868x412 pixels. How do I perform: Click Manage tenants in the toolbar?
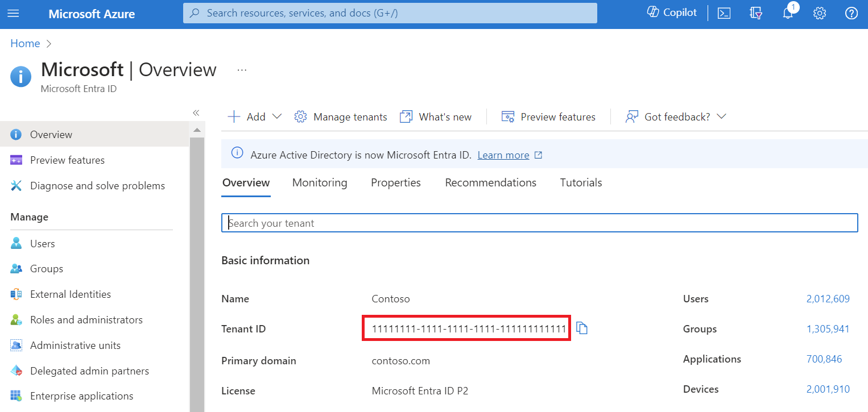(340, 116)
